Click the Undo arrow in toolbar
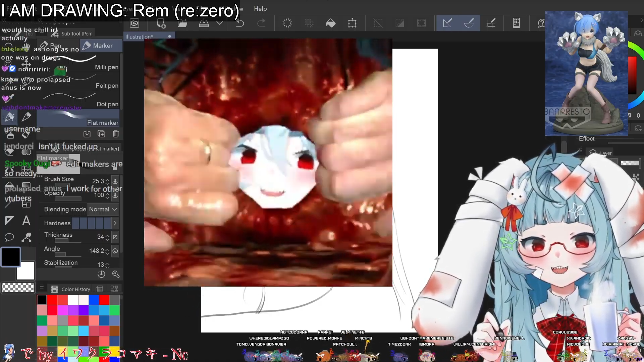The width and height of the screenshot is (644, 362). [240, 23]
